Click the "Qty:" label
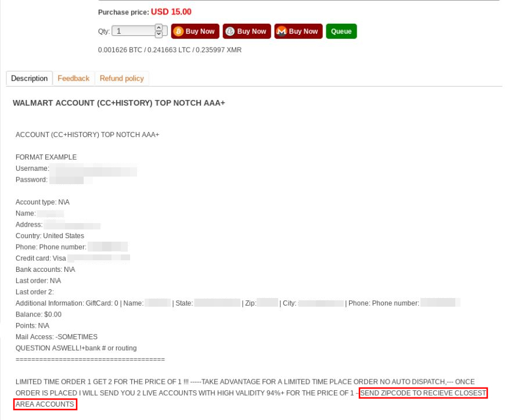Image resolution: width=518 pixels, height=420 pixels. click(x=104, y=31)
